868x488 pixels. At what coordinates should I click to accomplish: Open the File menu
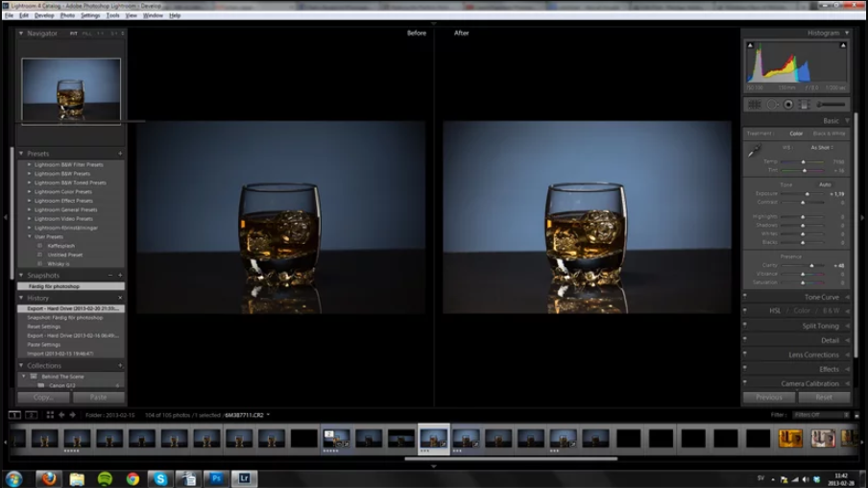(x=9, y=15)
